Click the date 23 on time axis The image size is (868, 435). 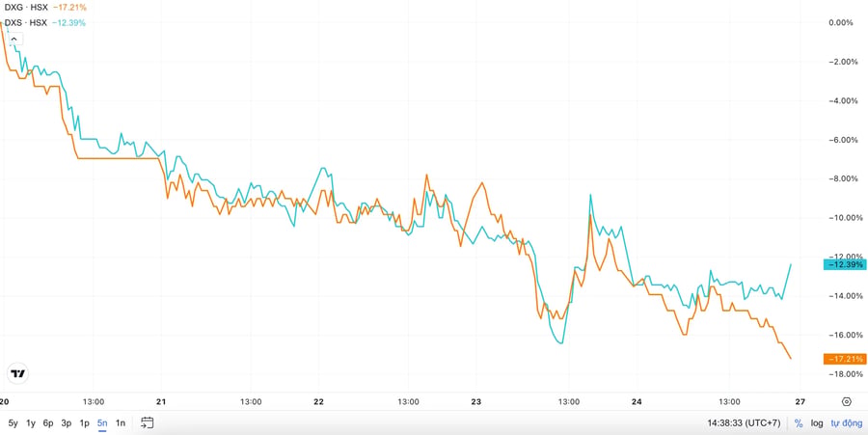477,402
